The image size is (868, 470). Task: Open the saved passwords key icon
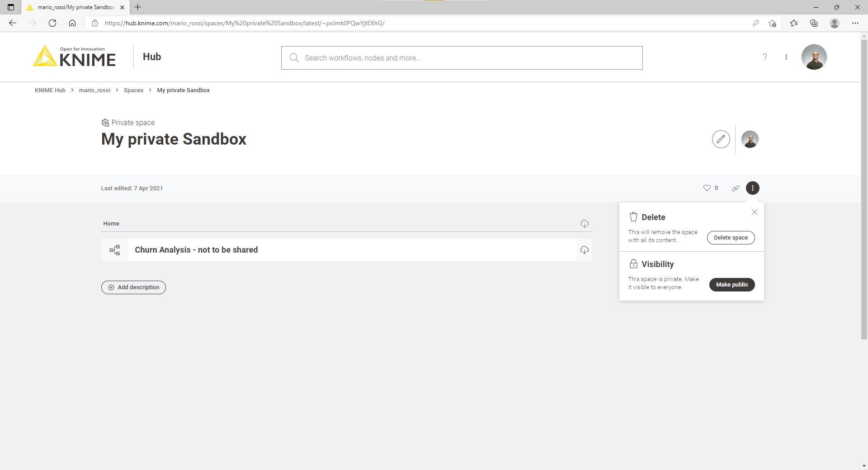tap(755, 23)
